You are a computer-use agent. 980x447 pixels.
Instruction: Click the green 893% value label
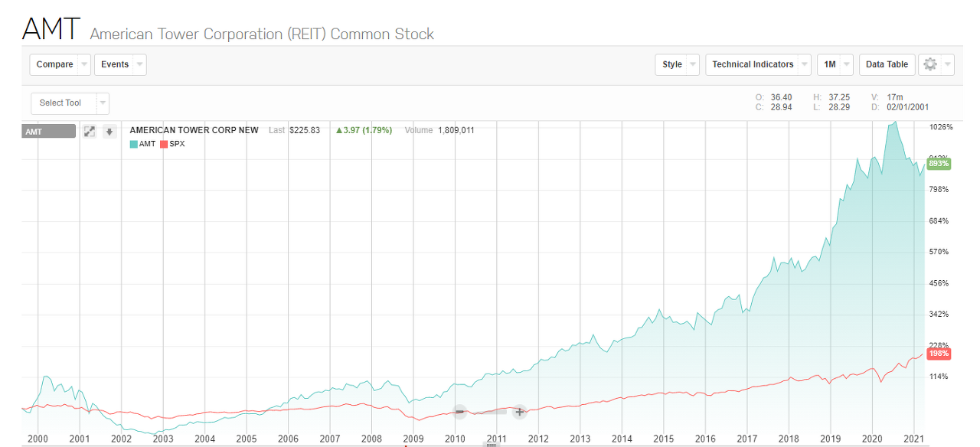[x=939, y=164]
